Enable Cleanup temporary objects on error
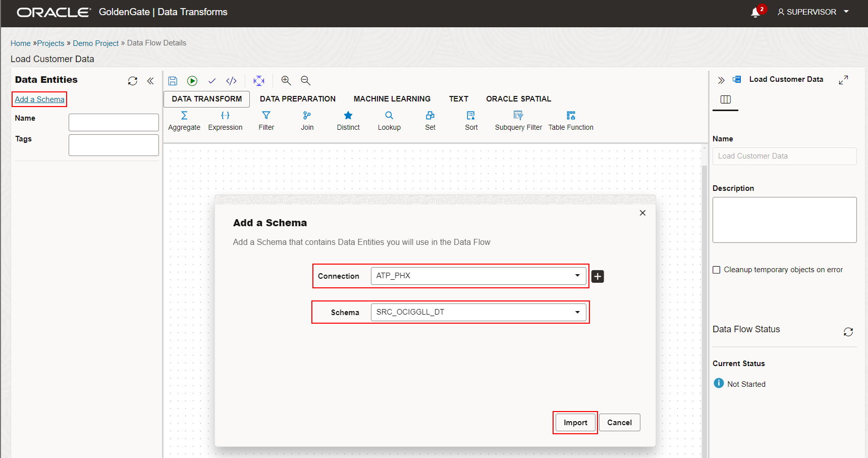 [717, 270]
